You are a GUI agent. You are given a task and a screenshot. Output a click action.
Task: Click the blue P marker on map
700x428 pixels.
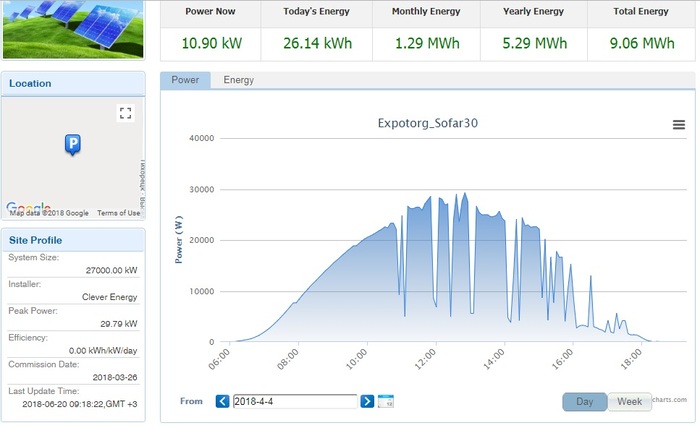pyautogui.click(x=72, y=146)
